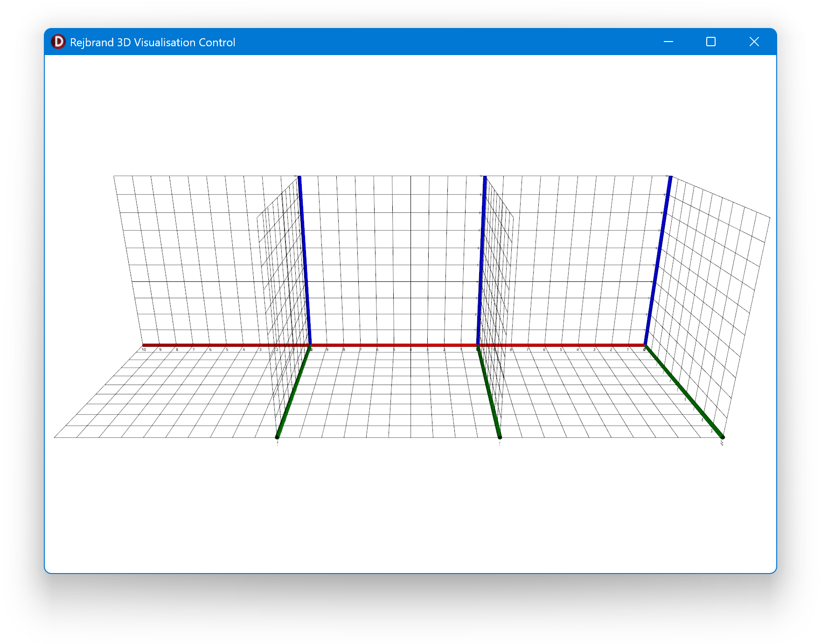Click the 10 label at rightmost green axis tip
Viewport: 821px width, 644px height.
[x=722, y=443]
